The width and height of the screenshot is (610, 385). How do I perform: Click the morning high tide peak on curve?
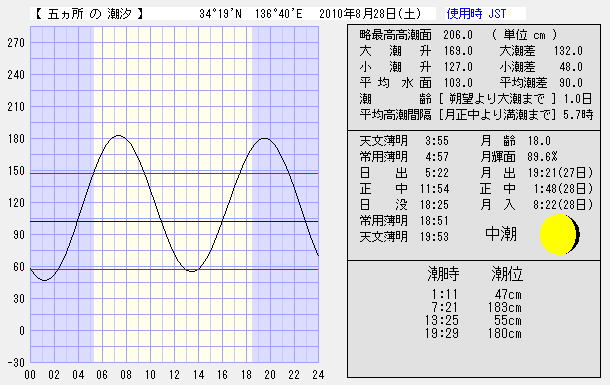coord(118,136)
